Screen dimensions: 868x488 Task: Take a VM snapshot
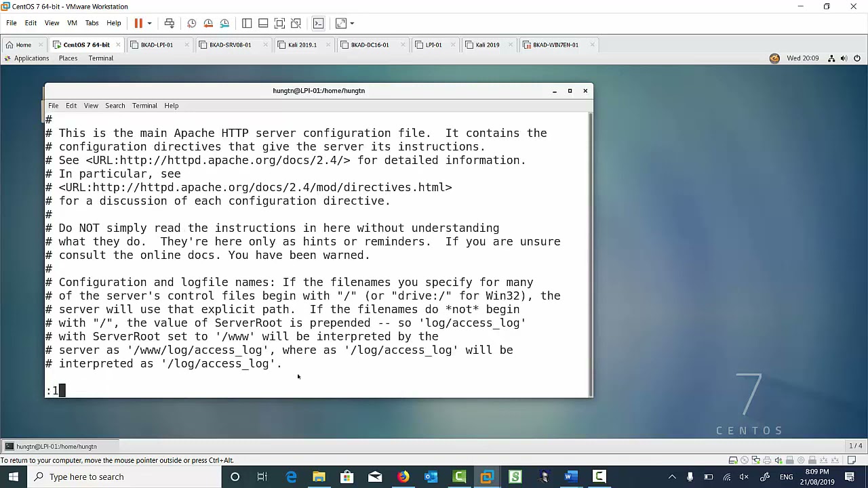pyautogui.click(x=192, y=23)
